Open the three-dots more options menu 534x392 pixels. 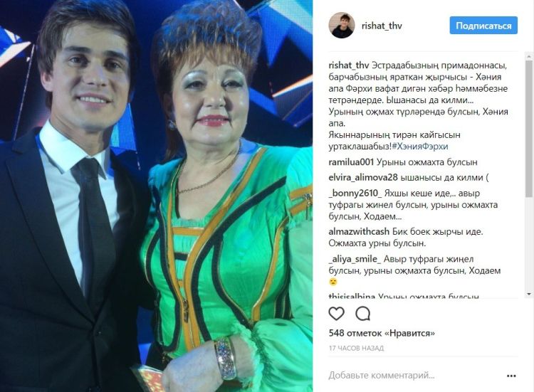(x=511, y=376)
